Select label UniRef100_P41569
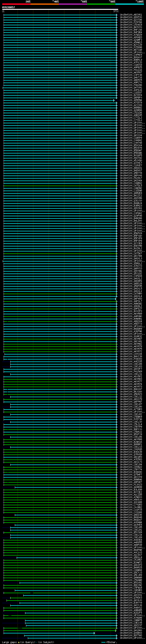This screenshot has height=644, width=146. (x=131, y=371)
